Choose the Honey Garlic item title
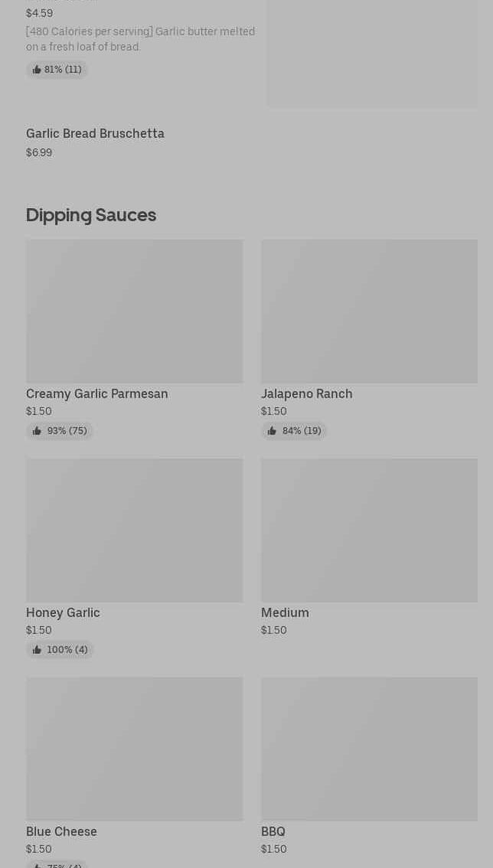Viewport: 493px width, 868px height. [x=63, y=612]
